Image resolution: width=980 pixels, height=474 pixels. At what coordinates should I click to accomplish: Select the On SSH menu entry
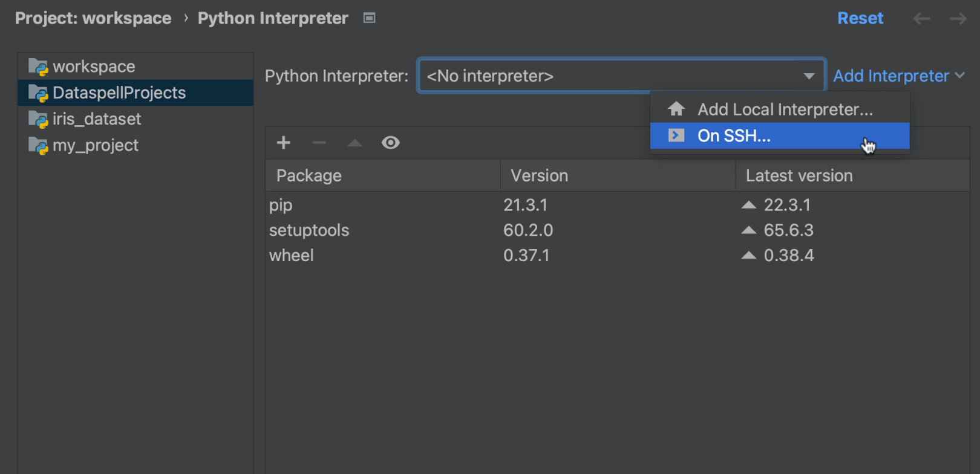(734, 136)
